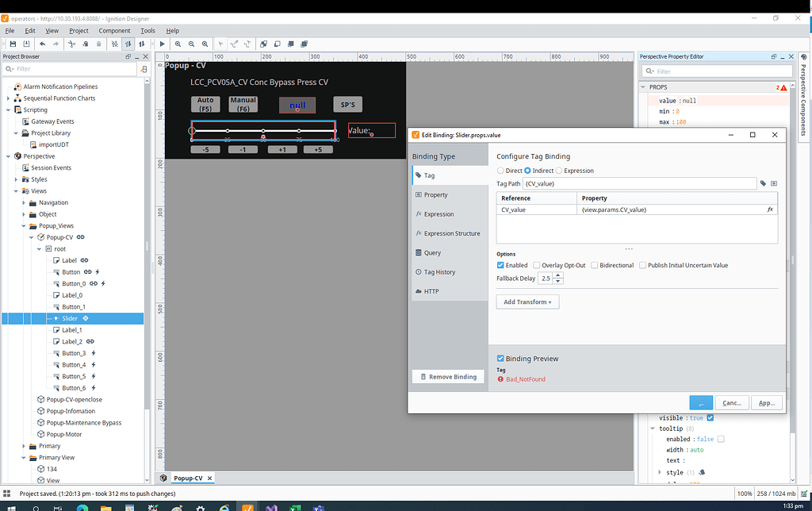The height and width of the screenshot is (511, 812).
Task: Open the File menu
Action: coord(10,31)
